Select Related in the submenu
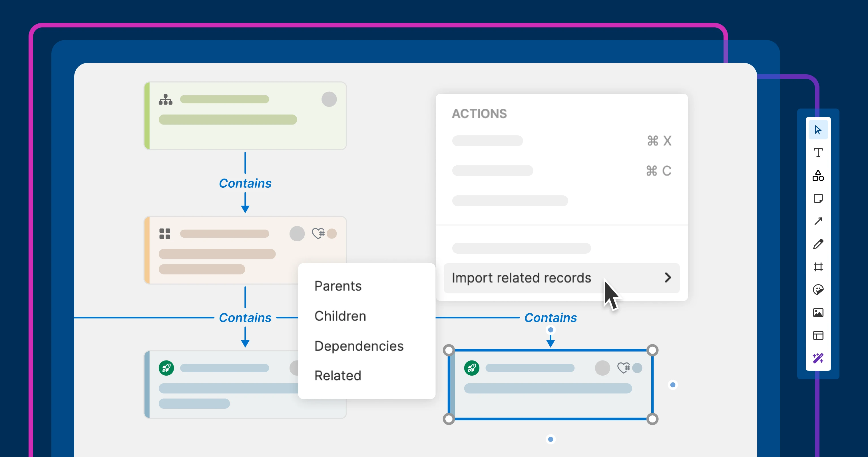 337,375
